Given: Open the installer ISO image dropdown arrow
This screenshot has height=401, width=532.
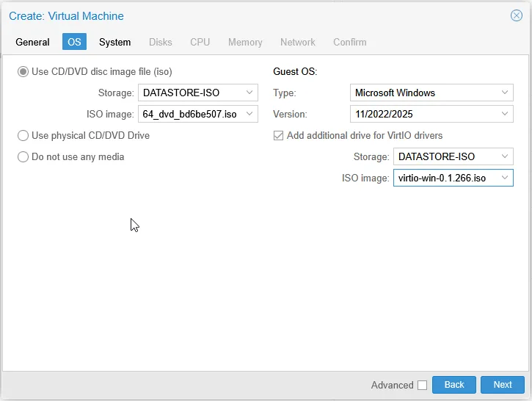Looking at the screenshot, I should [x=249, y=114].
